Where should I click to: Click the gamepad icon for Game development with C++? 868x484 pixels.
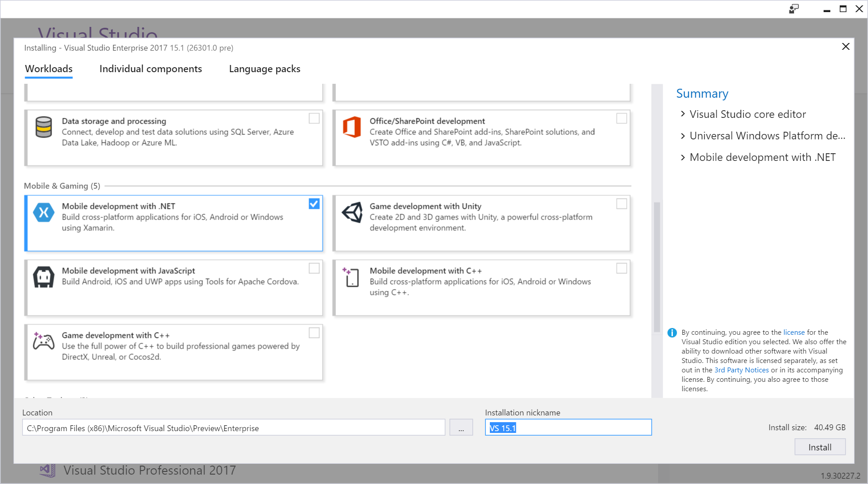pos(44,341)
